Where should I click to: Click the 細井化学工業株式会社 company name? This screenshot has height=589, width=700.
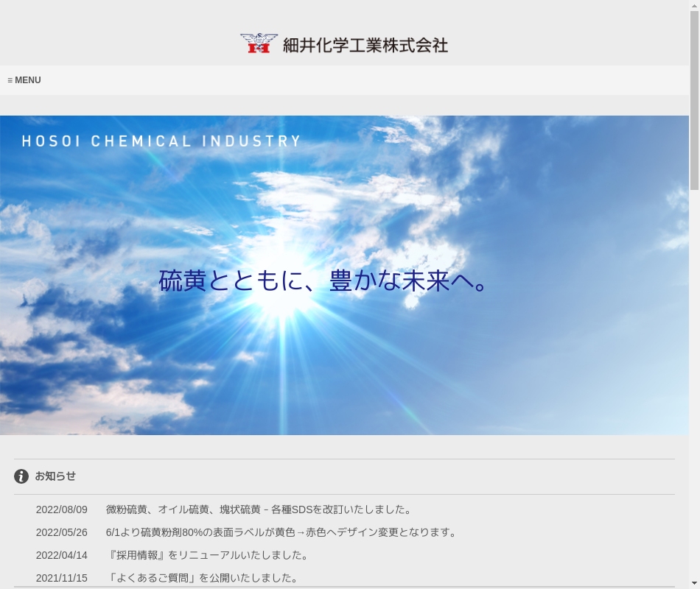pyautogui.click(x=365, y=45)
